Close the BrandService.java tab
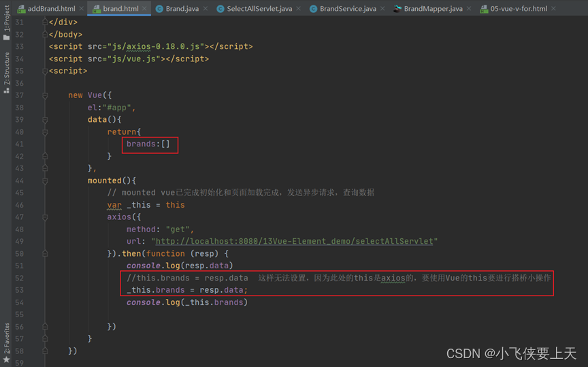Viewport: 588px width, 367px height. tap(382, 8)
